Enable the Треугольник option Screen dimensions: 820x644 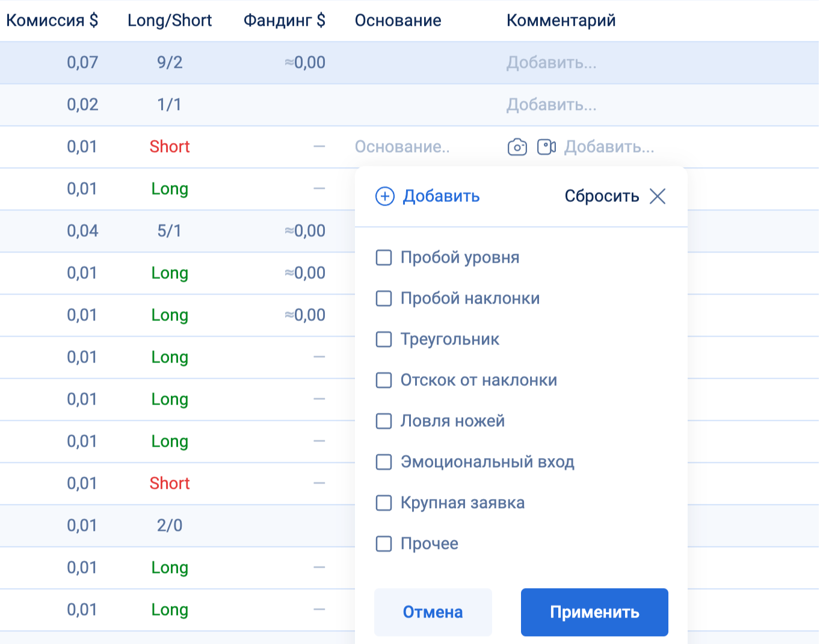[384, 339]
